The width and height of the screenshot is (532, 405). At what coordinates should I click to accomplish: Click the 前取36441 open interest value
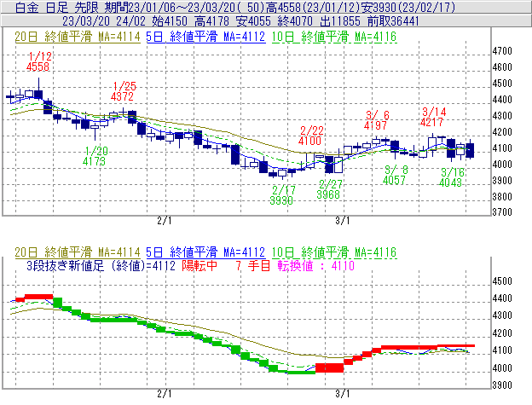tap(393, 21)
